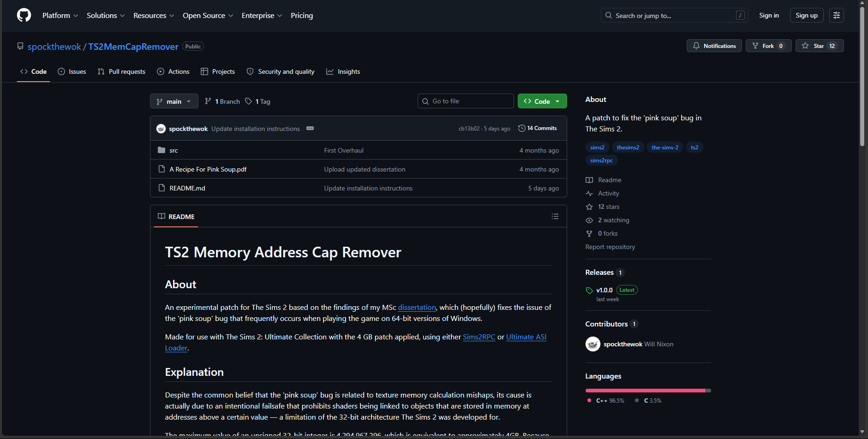The image size is (868, 439).
Task: Select the sims2 topic tag
Action: click(597, 147)
